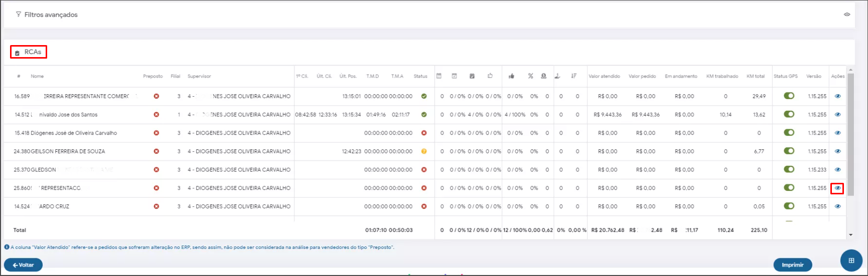868x276 pixels.
Task: Click the Imprimir button
Action: pos(792,265)
